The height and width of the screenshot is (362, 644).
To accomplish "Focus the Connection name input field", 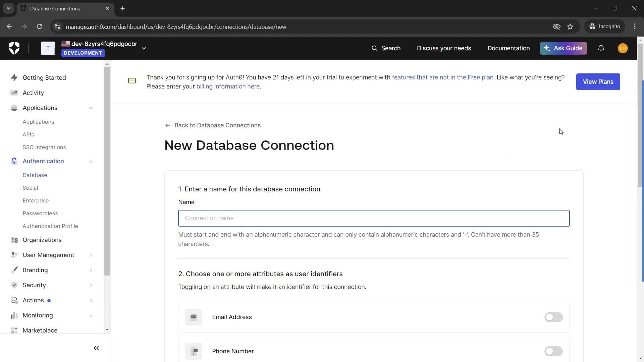I will [374, 218].
